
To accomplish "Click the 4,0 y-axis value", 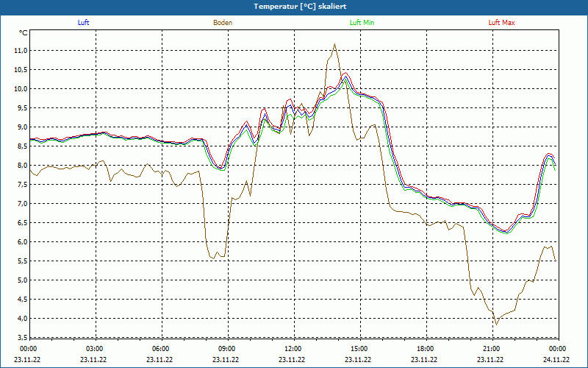I will (x=23, y=319).
